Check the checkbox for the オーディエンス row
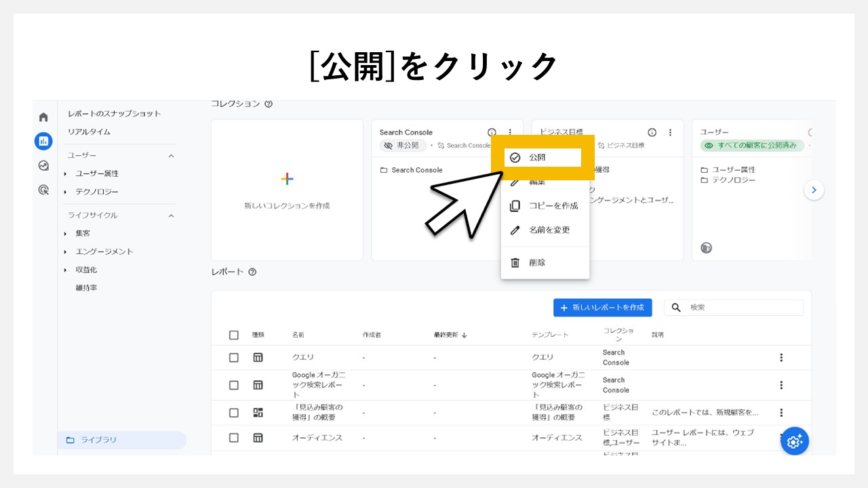The width and height of the screenshot is (868, 488). (233, 438)
